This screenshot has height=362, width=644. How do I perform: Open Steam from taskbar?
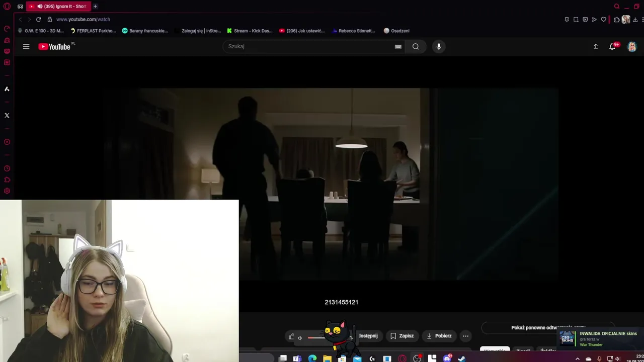click(461, 358)
